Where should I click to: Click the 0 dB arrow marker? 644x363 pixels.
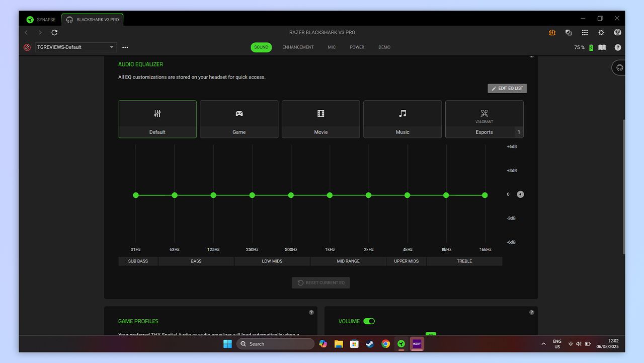[x=520, y=194]
